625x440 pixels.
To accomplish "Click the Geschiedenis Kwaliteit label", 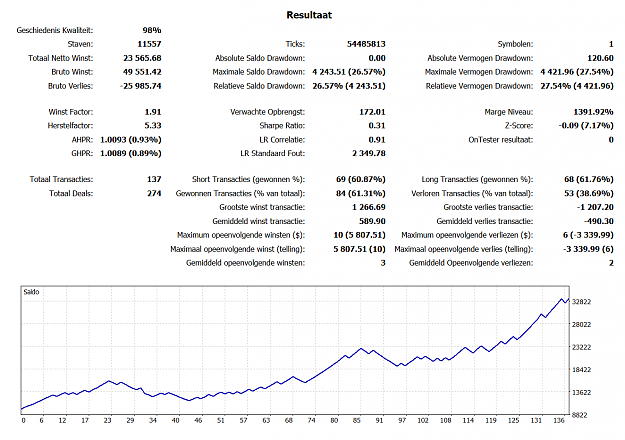I will point(55,30).
